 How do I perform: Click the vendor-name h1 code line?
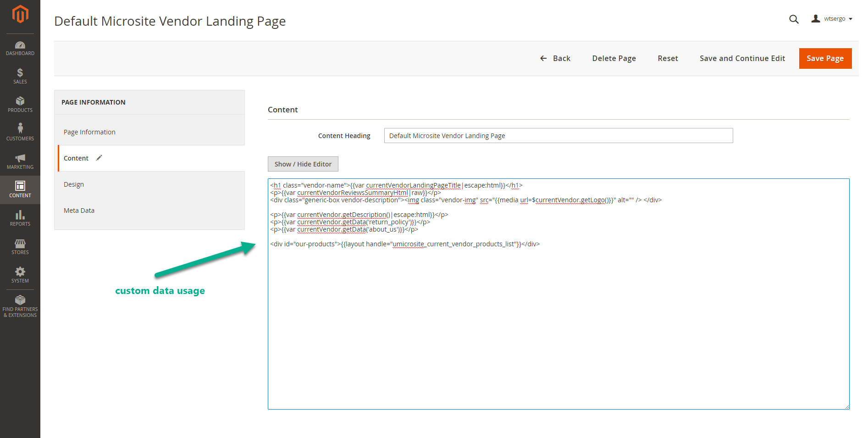(396, 185)
